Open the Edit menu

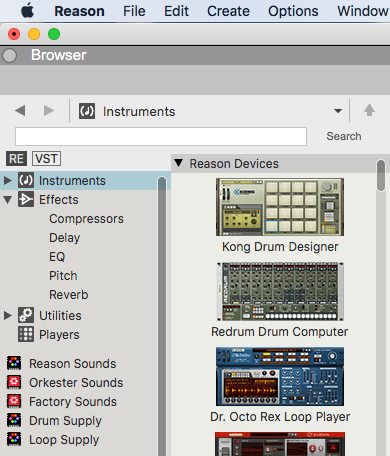click(176, 11)
